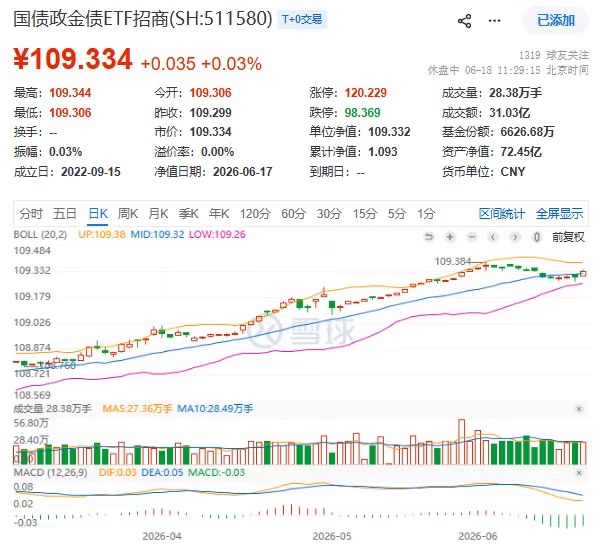
Task: Select the 月K chart tab
Action: (158, 214)
